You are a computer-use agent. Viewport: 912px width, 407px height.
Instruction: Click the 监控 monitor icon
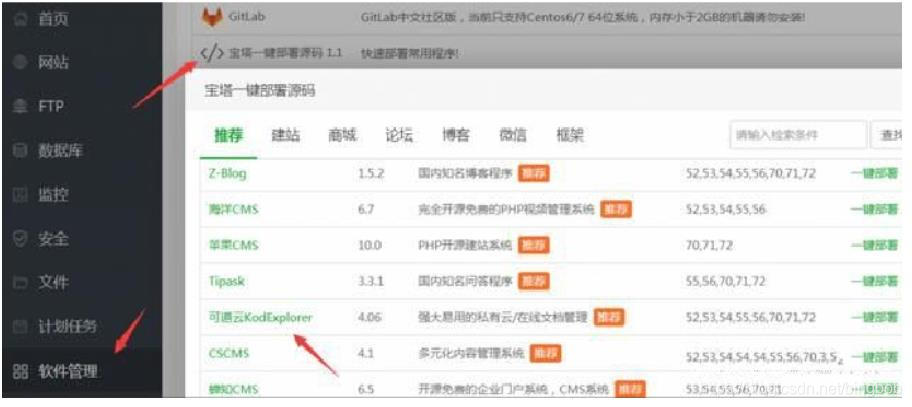tap(20, 195)
